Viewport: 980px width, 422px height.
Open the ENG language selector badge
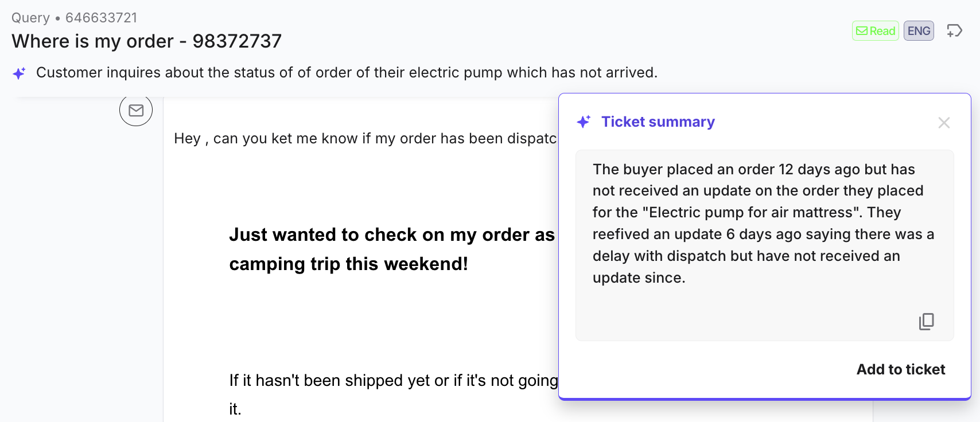click(919, 31)
